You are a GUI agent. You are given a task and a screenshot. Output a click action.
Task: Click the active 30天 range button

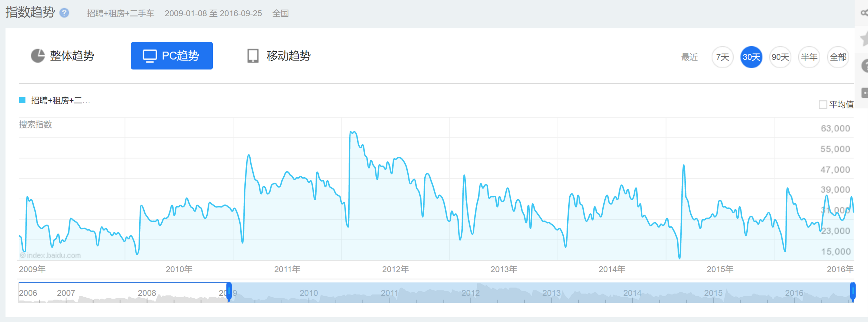(751, 57)
